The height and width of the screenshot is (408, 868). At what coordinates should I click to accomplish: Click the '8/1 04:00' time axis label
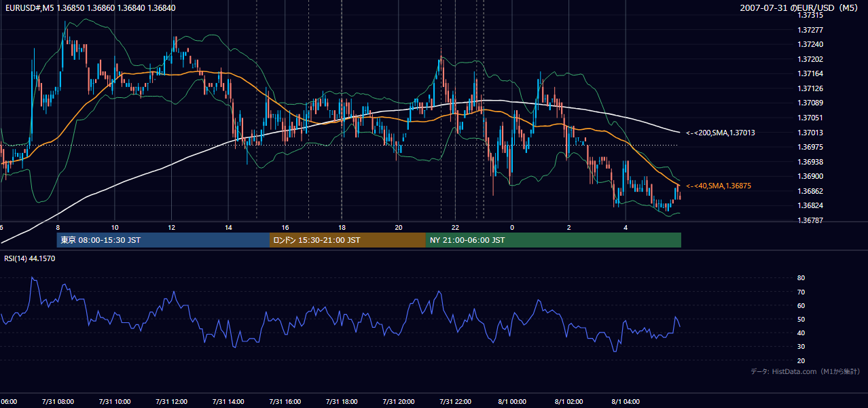pos(626,401)
